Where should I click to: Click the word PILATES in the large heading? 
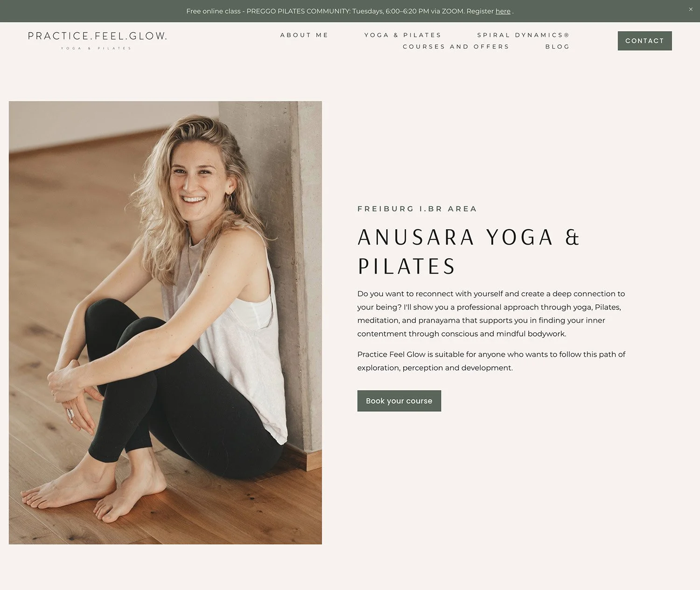coord(406,267)
